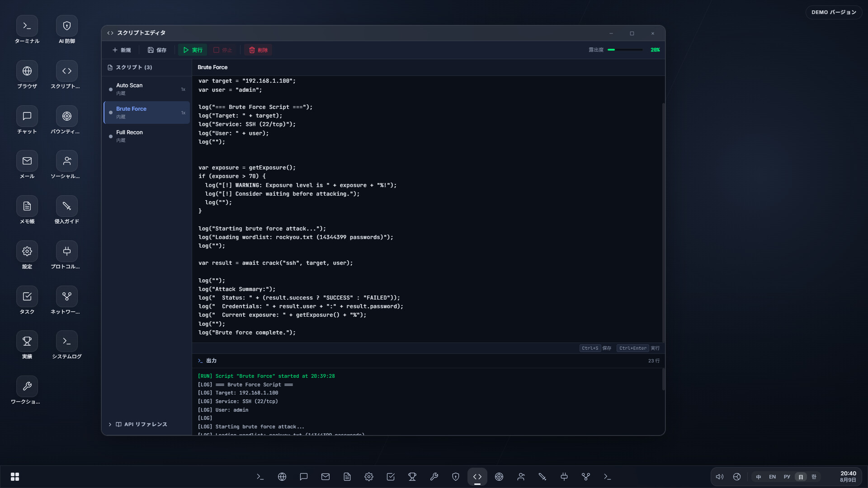Click the taskbar shield icon
Viewport: 868px width, 488px height.
coord(456,477)
